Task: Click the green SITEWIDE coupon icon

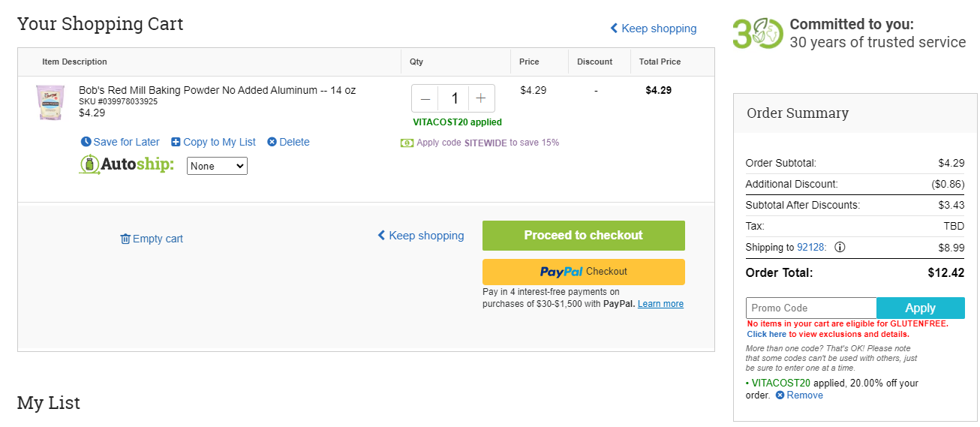Action: [x=407, y=143]
